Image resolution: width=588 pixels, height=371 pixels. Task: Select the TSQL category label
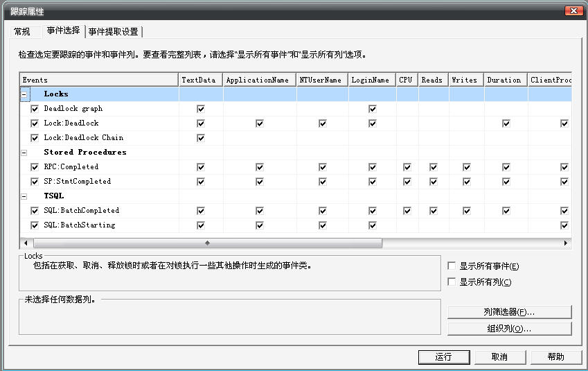(x=53, y=196)
